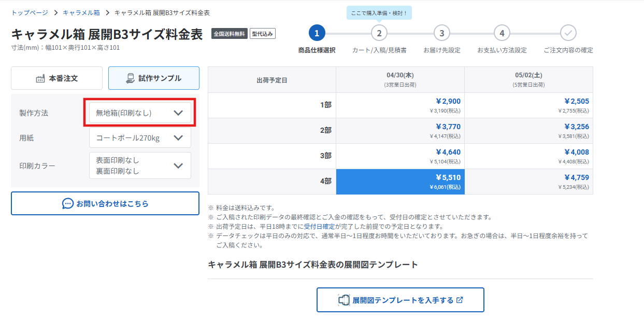Open the 印刷カラー dropdown 表面印刷なし

click(140, 165)
